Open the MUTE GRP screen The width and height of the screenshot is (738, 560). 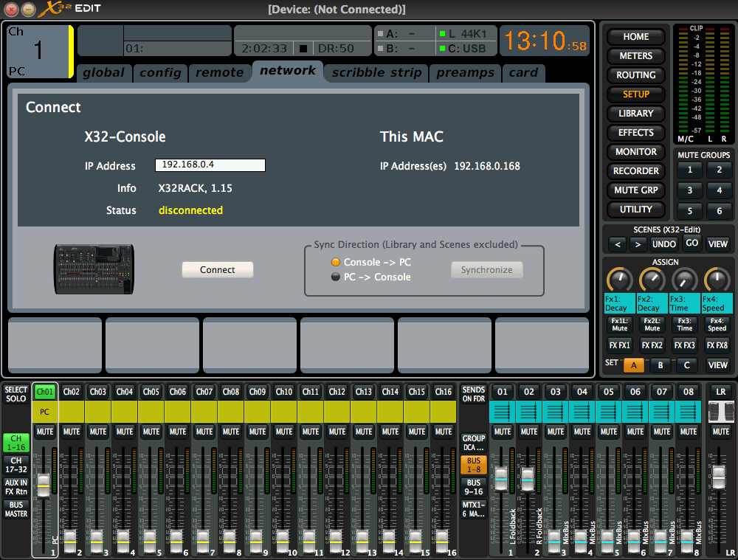click(x=636, y=190)
